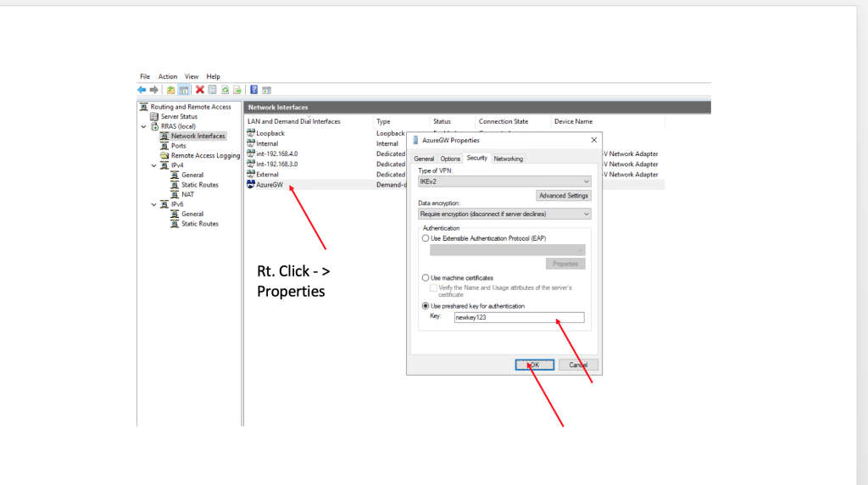The height and width of the screenshot is (485, 868).
Task: Open the Remote Access Logging folder
Action: [205, 155]
